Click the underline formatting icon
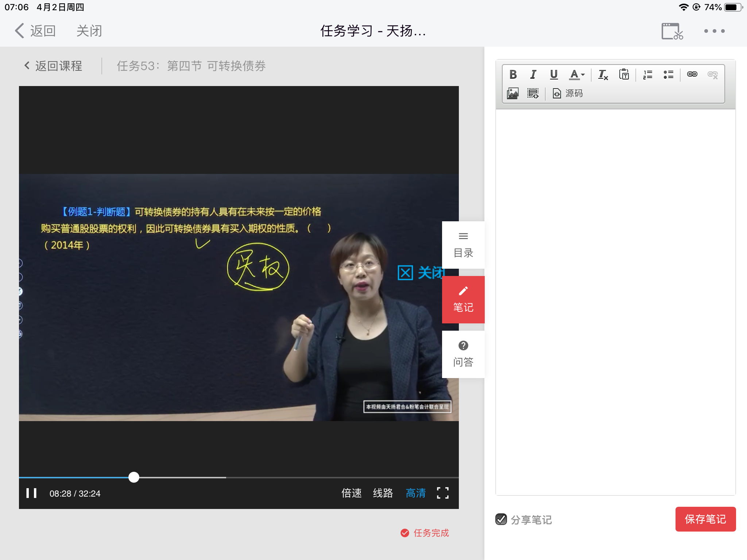 (554, 75)
